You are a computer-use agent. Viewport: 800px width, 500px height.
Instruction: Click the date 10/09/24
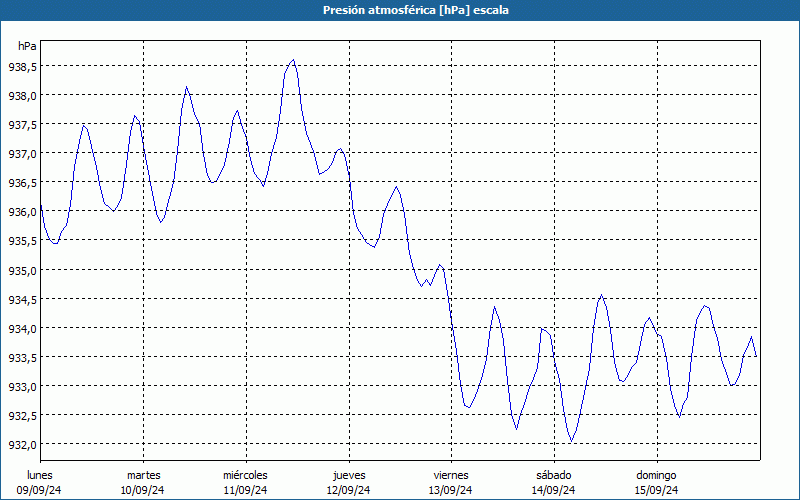pyautogui.click(x=142, y=490)
